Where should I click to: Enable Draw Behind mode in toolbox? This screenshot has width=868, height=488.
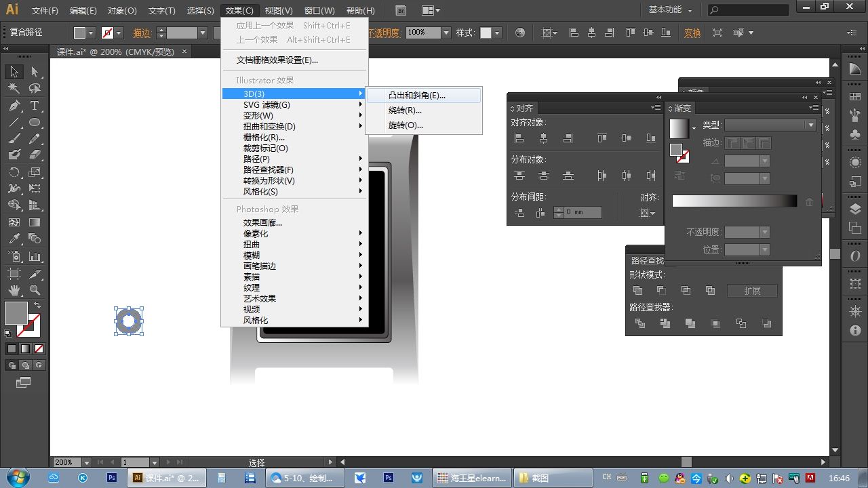coord(25,365)
